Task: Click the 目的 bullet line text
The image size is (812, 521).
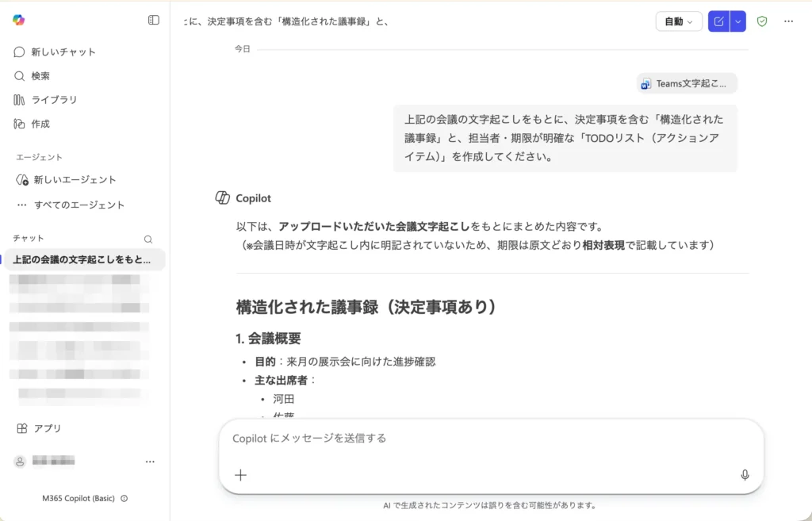Action: coord(345,362)
